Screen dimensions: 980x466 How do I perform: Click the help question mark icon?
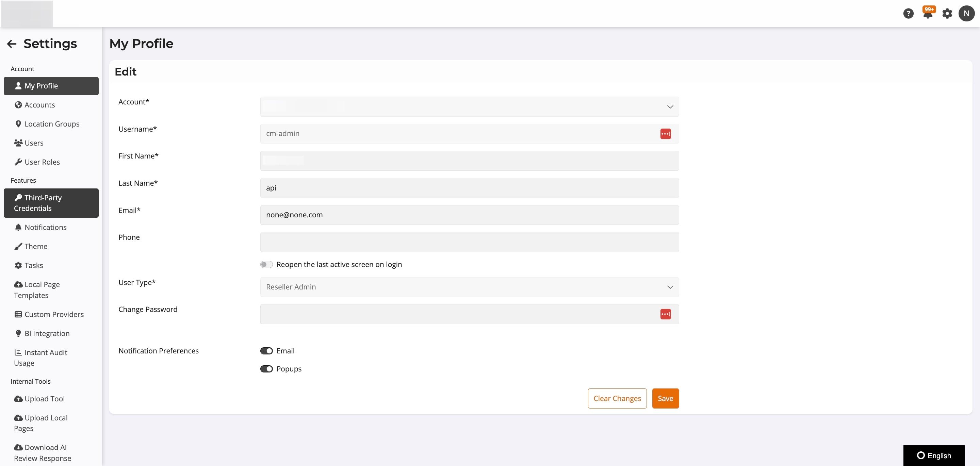pos(909,13)
